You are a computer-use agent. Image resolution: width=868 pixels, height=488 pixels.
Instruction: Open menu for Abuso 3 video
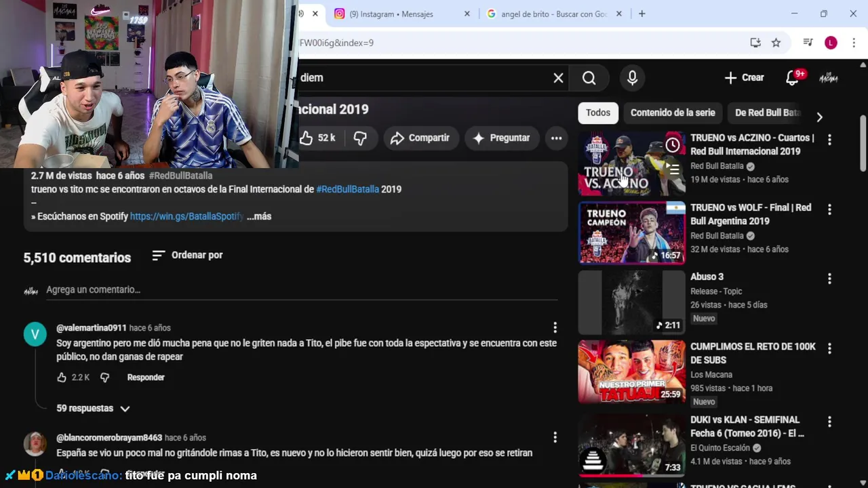[x=829, y=279]
